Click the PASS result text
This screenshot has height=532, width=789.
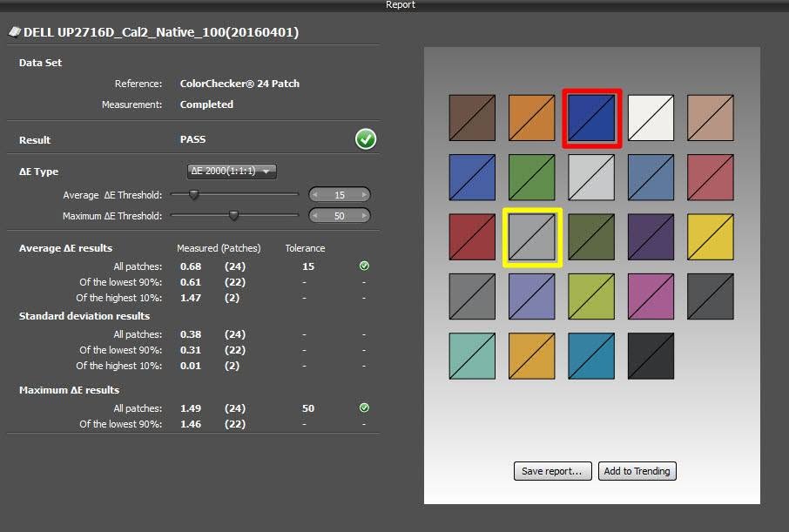pyautogui.click(x=192, y=139)
